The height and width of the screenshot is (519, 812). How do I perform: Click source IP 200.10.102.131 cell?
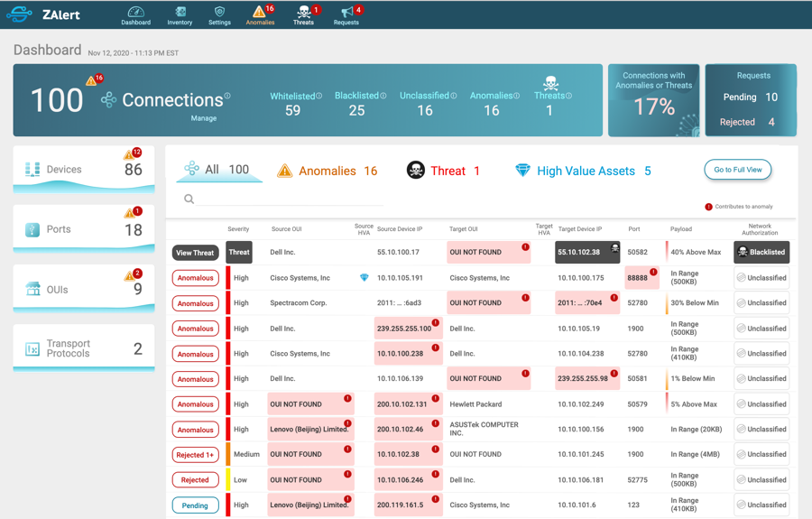(x=408, y=404)
